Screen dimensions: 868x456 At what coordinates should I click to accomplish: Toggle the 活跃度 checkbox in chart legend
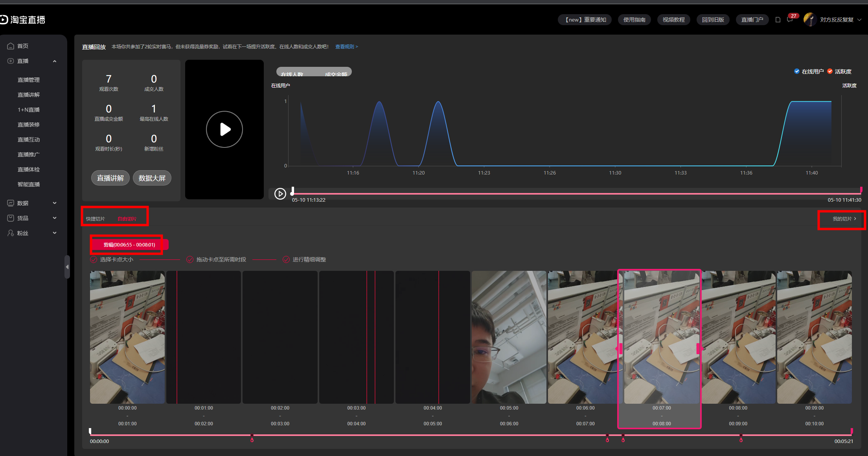[x=830, y=71]
